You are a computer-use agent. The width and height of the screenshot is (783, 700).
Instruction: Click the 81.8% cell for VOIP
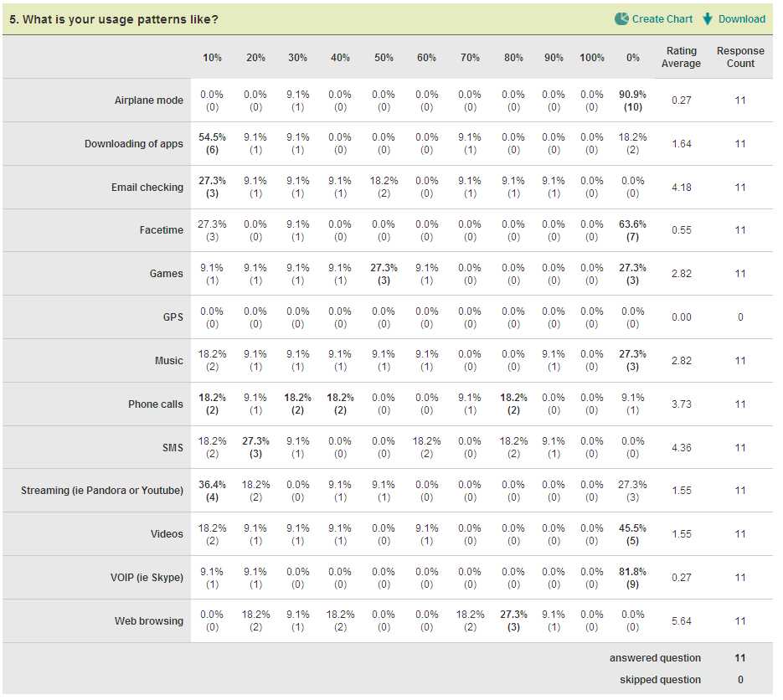(632, 578)
